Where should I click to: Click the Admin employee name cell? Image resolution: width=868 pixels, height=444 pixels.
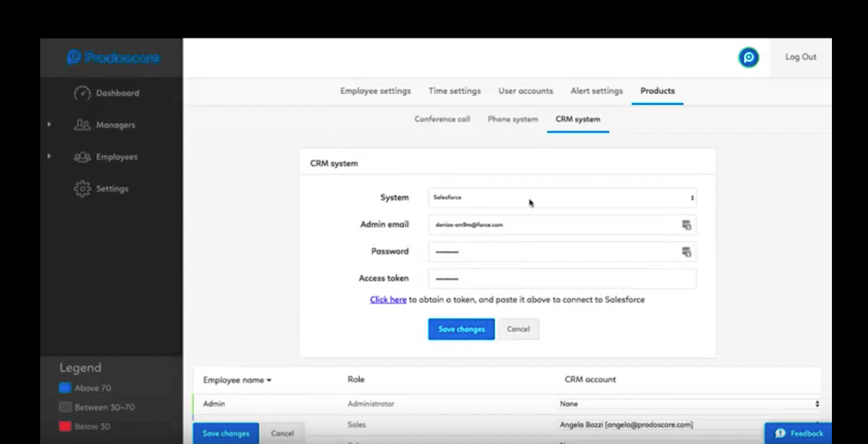[x=214, y=404]
